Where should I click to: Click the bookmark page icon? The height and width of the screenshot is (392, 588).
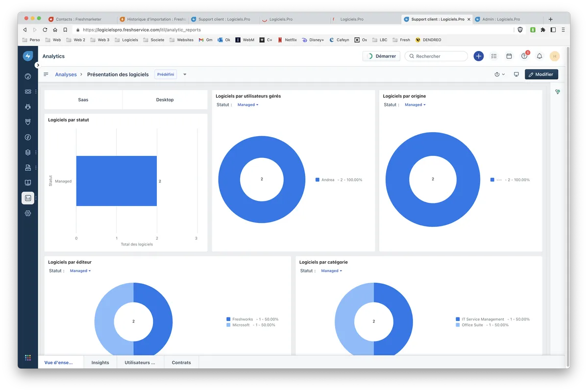pos(65,30)
